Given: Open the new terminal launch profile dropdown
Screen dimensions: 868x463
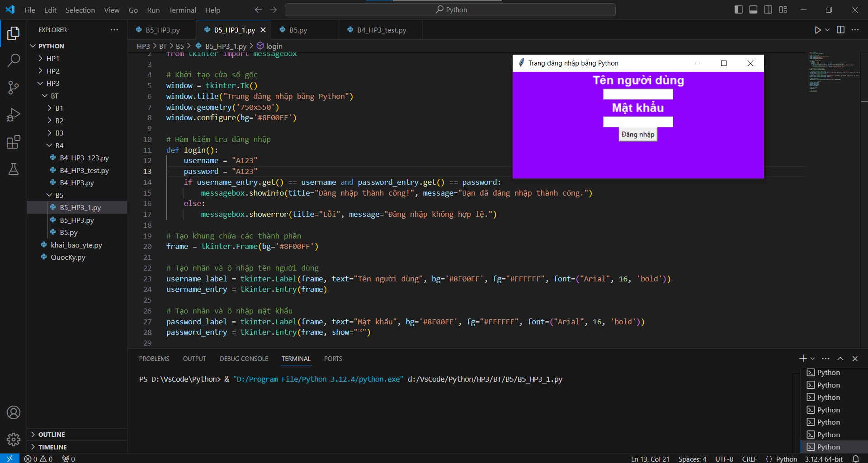Looking at the screenshot, I should tap(812, 358).
